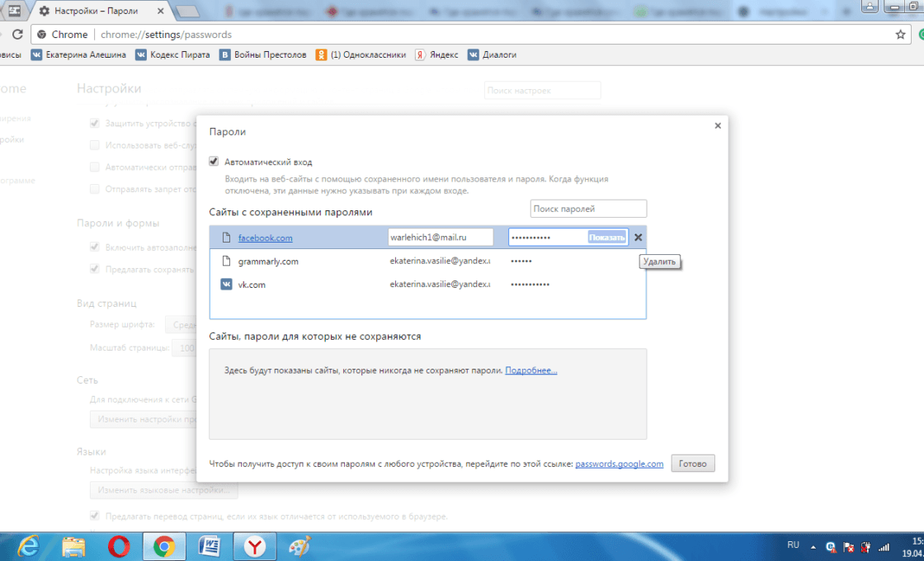This screenshot has height=561, width=924.
Task: Click the bookmark star icon in address bar
Action: click(x=900, y=35)
